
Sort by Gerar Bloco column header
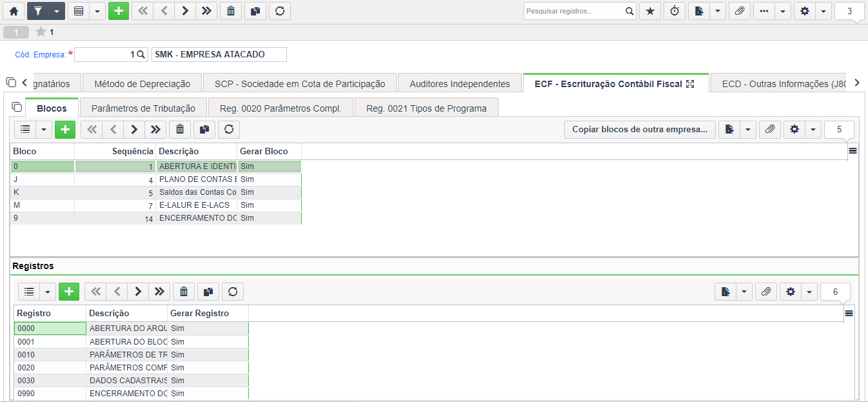click(x=269, y=151)
